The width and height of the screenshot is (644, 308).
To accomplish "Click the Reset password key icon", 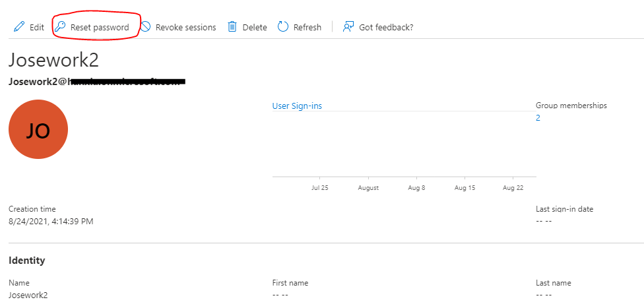I will (60, 27).
